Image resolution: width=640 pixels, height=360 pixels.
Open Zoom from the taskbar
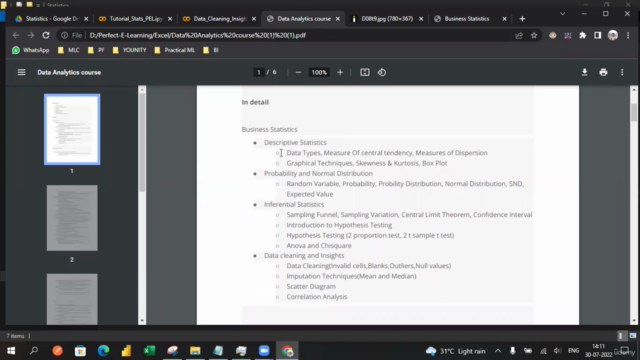tap(264, 351)
